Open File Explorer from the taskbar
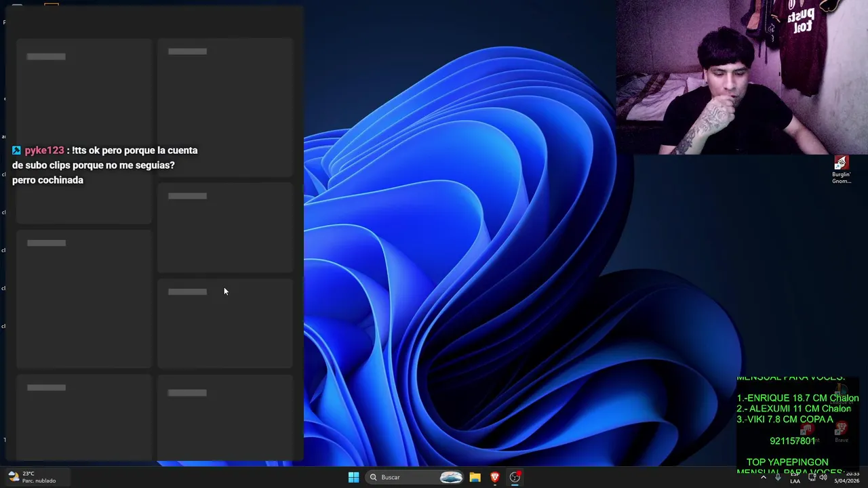 475,477
